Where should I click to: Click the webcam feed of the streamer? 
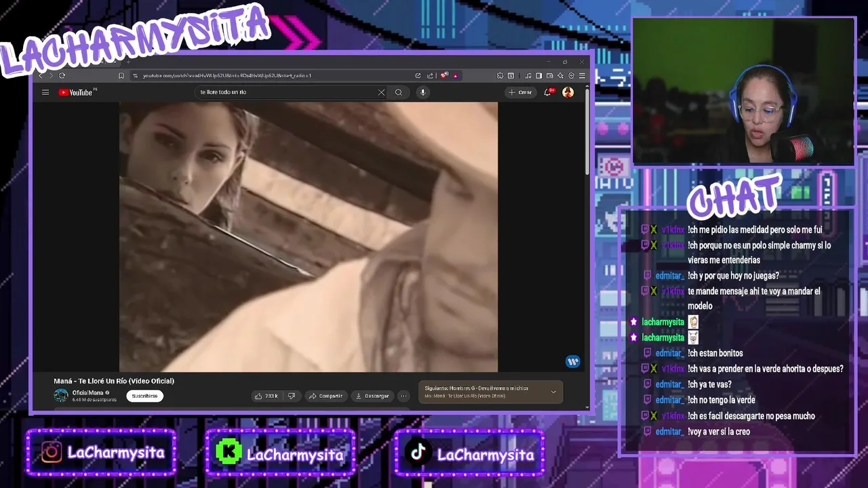[744, 91]
